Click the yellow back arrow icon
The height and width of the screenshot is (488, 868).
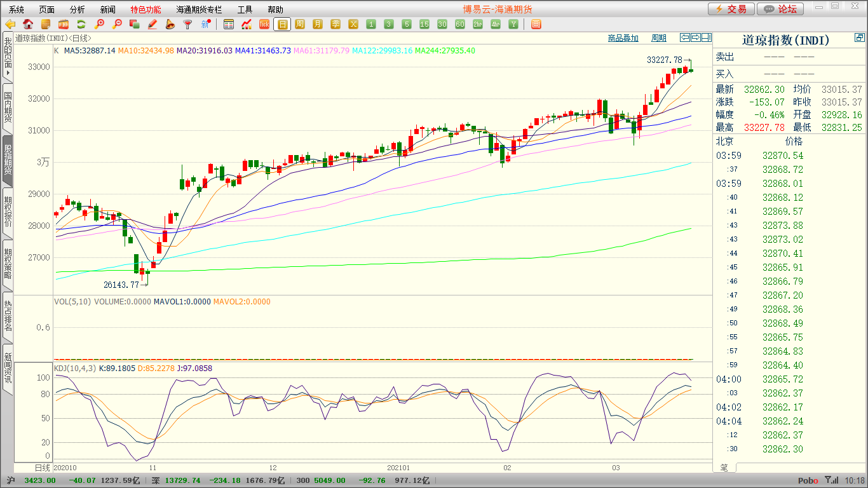10,24
